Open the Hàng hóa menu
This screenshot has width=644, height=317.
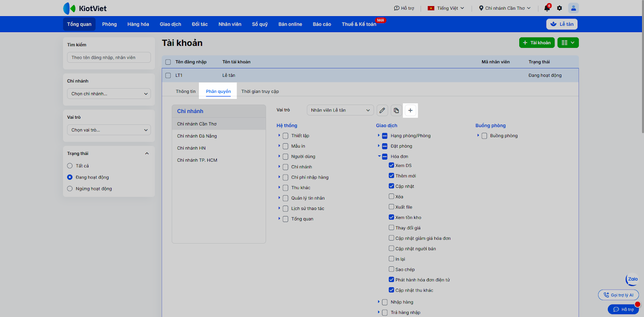[x=138, y=24]
